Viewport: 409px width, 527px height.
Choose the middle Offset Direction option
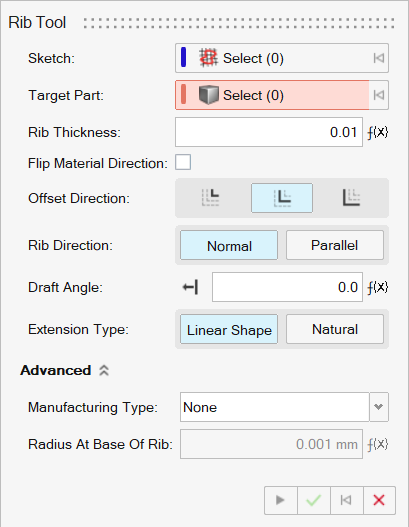tap(282, 198)
